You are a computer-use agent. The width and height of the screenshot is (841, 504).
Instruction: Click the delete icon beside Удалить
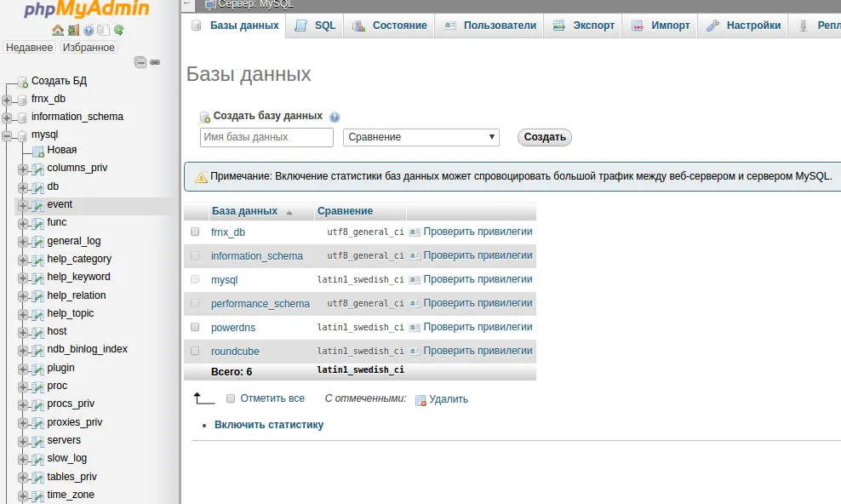tap(420, 399)
